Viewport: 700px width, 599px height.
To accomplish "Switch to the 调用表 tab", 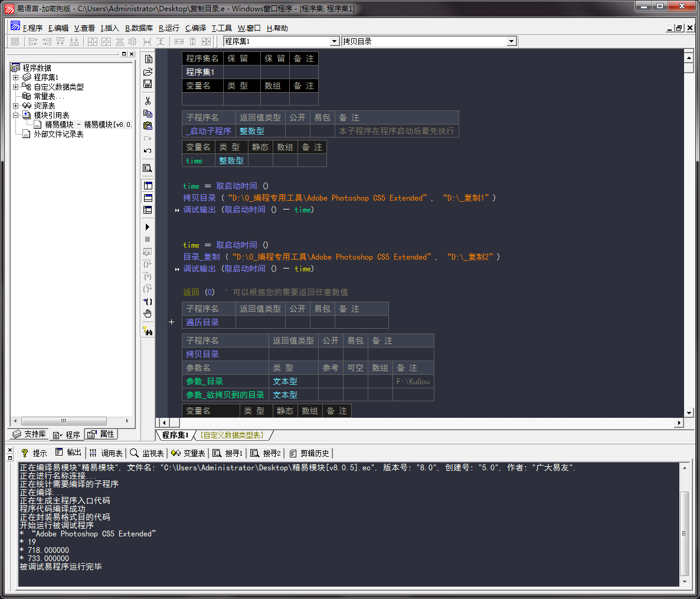I will coord(106,453).
